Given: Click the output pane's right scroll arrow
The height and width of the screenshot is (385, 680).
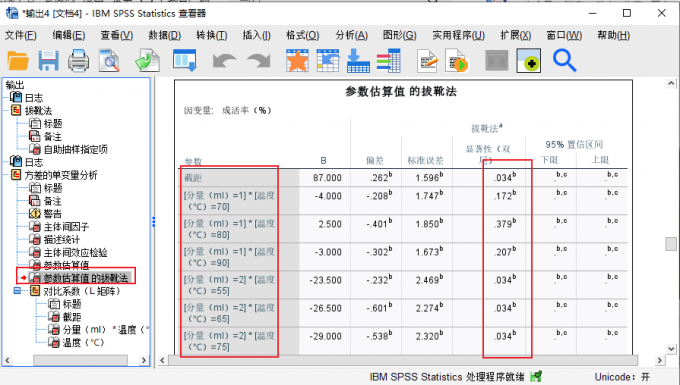Looking at the screenshot, I should 660,360.
